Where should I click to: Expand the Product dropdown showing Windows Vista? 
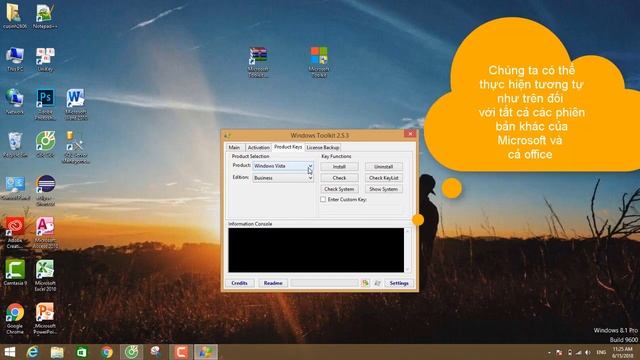310,166
